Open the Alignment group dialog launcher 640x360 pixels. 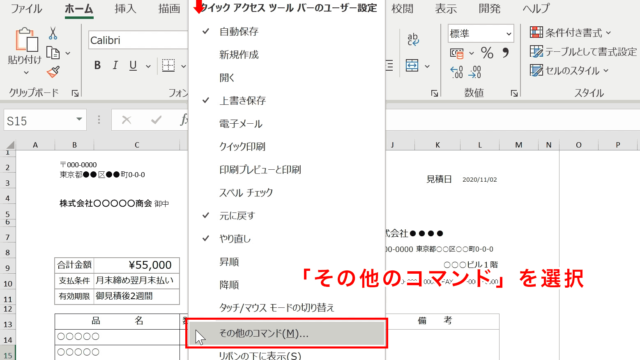434,93
